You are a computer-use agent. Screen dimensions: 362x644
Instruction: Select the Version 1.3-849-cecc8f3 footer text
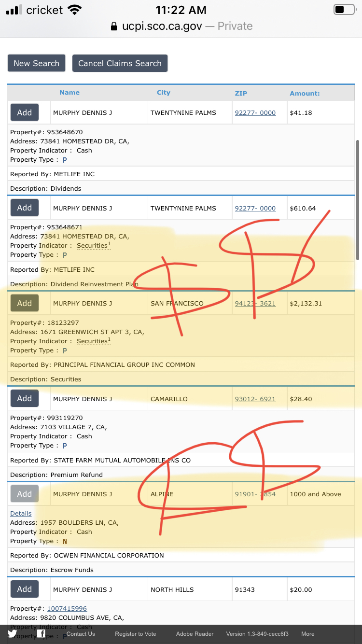(257, 634)
